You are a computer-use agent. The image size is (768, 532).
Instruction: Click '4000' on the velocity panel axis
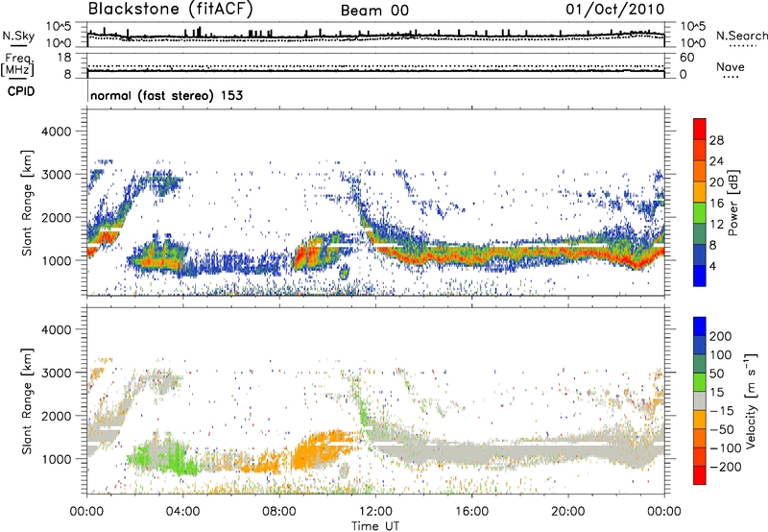56,329
